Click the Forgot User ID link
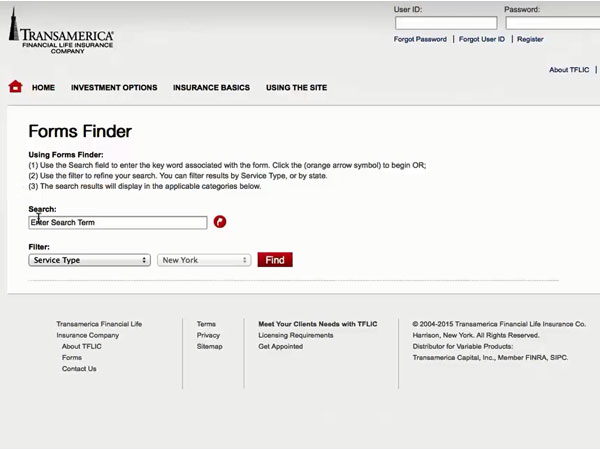 pos(482,39)
